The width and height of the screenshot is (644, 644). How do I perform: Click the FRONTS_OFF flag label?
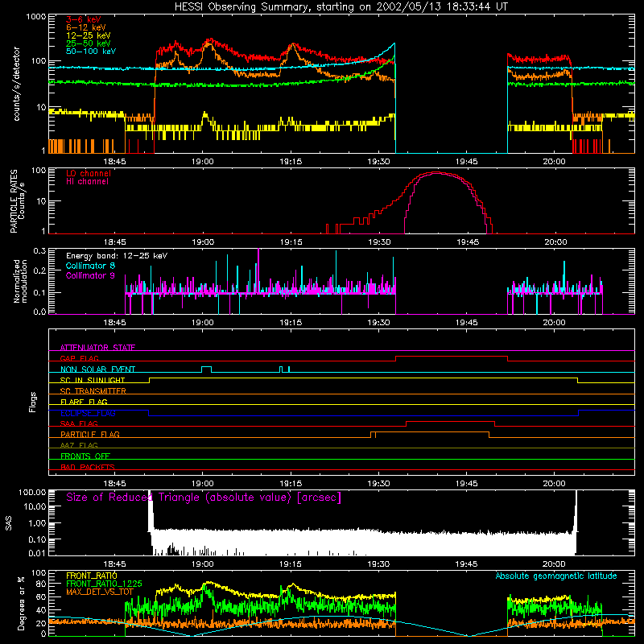click(85, 456)
